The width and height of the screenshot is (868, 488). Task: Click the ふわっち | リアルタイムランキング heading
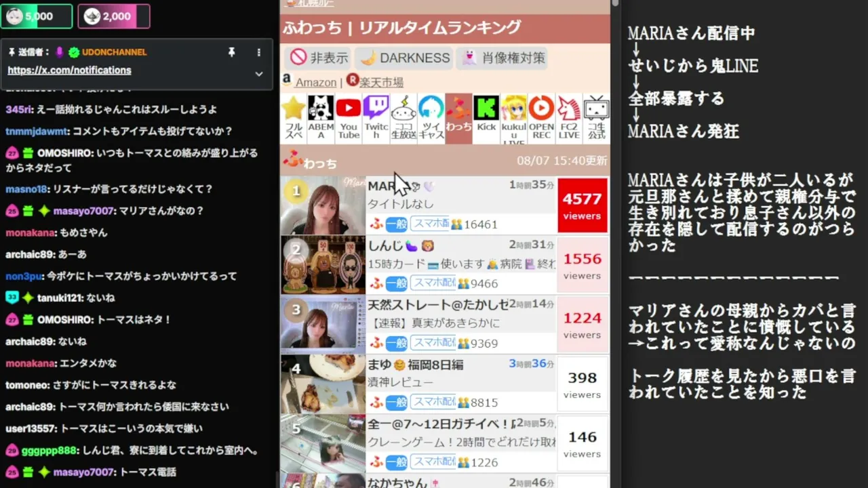coord(402,28)
